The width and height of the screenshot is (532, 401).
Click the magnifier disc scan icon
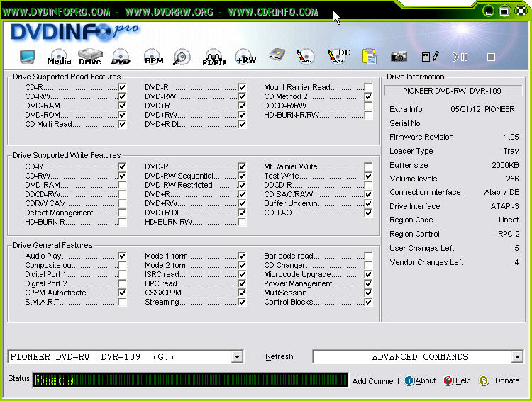pos(182,57)
